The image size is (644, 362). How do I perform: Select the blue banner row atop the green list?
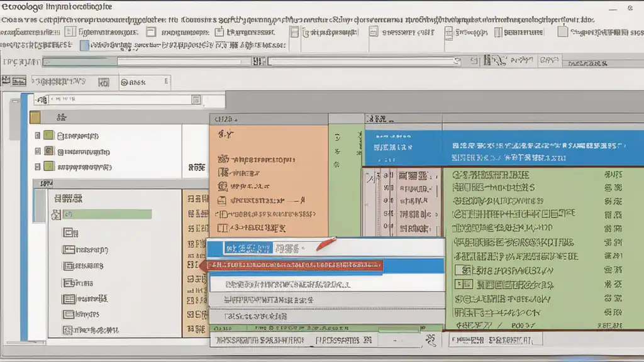[504, 148]
